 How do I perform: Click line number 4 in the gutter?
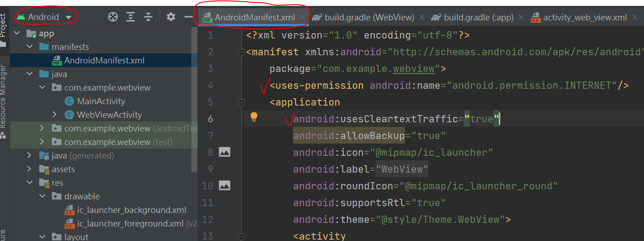(x=210, y=86)
